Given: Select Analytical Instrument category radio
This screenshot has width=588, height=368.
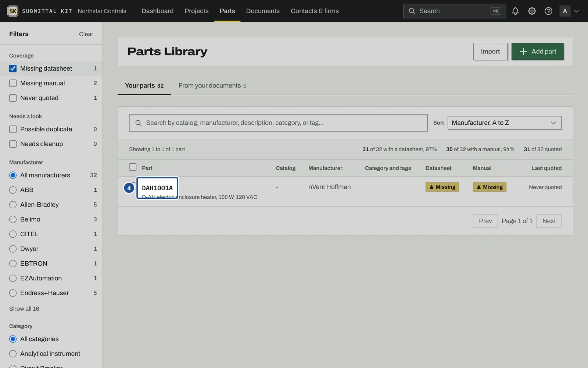Looking at the screenshot, I should tap(13, 354).
